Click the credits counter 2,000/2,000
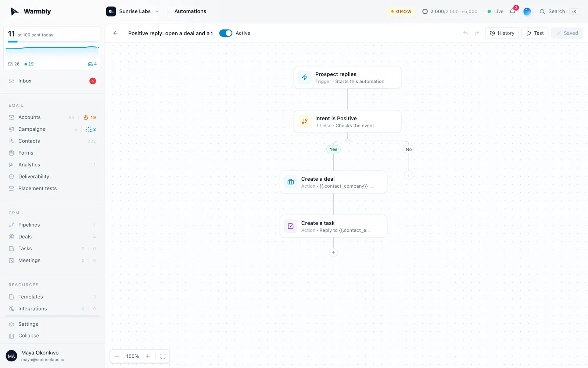Screen dimensions: 588x368 point(450,11)
